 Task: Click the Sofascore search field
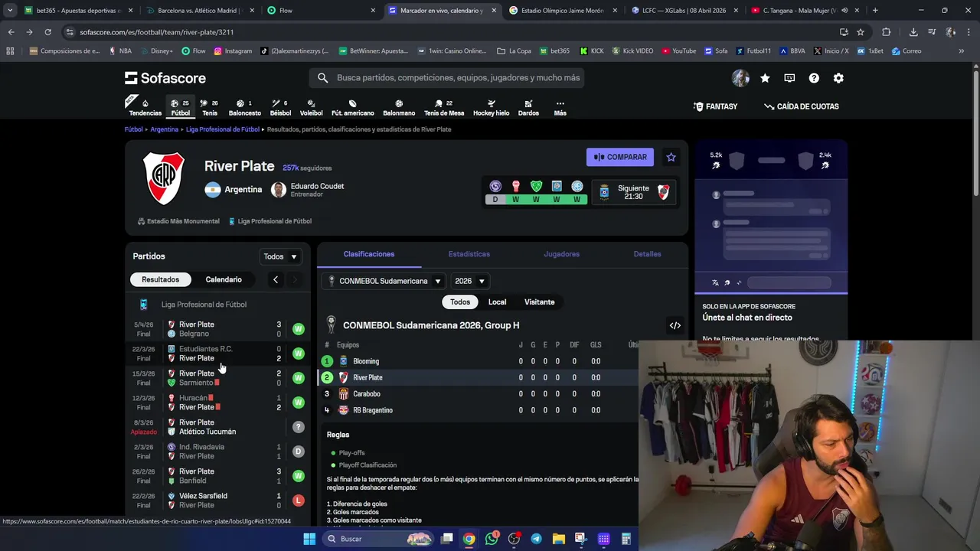pyautogui.click(x=447, y=77)
